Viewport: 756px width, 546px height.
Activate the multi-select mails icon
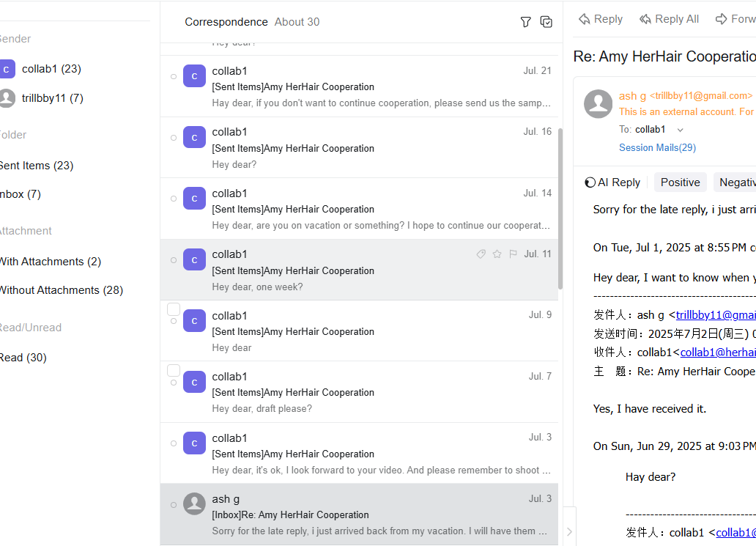point(546,22)
